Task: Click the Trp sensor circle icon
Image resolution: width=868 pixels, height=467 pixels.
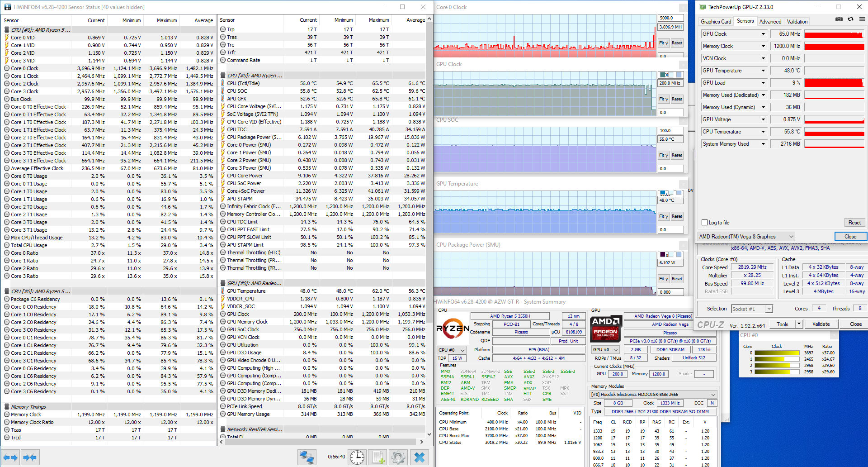Action: [x=223, y=29]
